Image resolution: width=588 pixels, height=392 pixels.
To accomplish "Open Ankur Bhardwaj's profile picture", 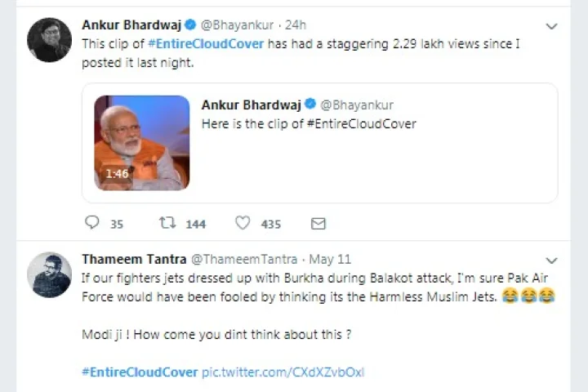I will click(x=50, y=40).
